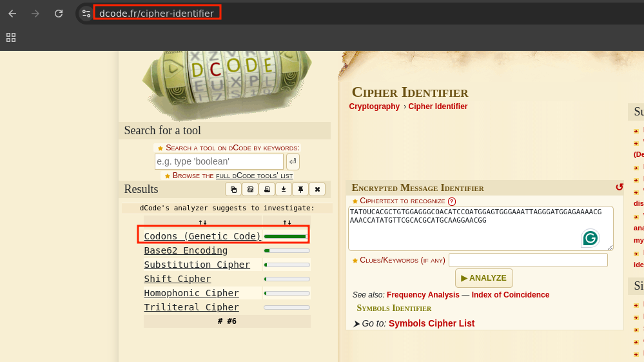This screenshot has height=362, width=644.
Task: Click the Symbols Identifier heading
Action: pos(394,308)
